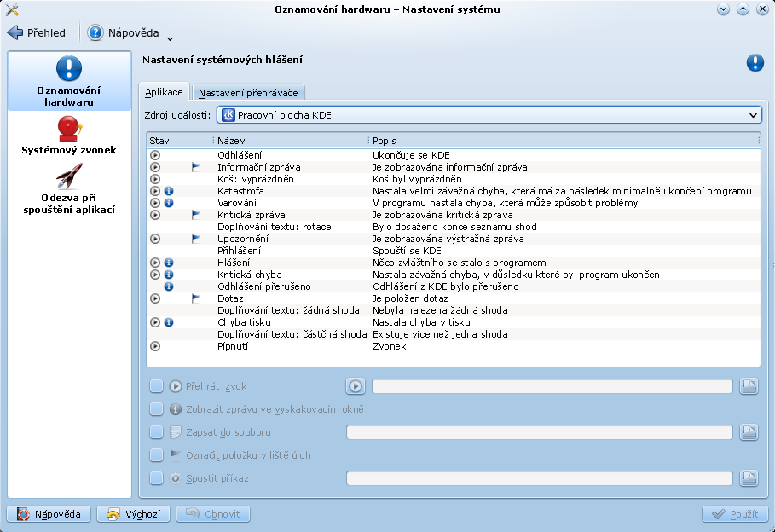Click taskbar flag icon on Kritická zpráva row
775x532 pixels.
point(196,215)
